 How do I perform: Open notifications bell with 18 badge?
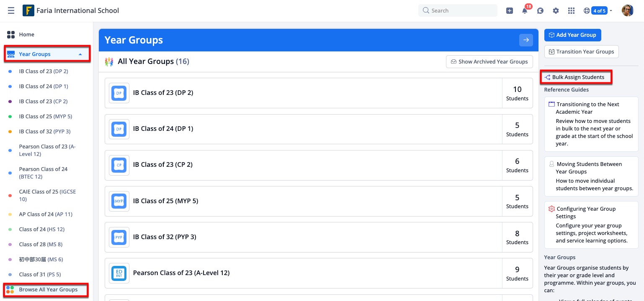pyautogui.click(x=525, y=10)
